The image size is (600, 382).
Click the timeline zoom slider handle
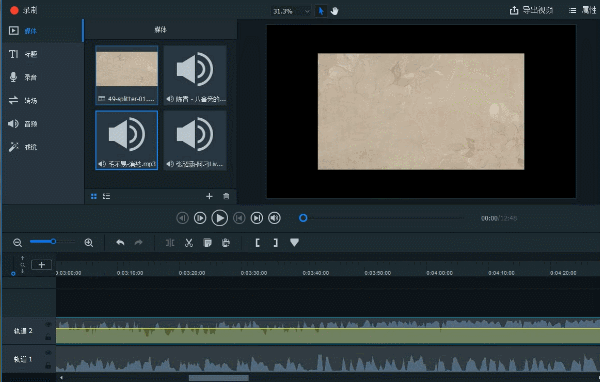tap(54, 242)
